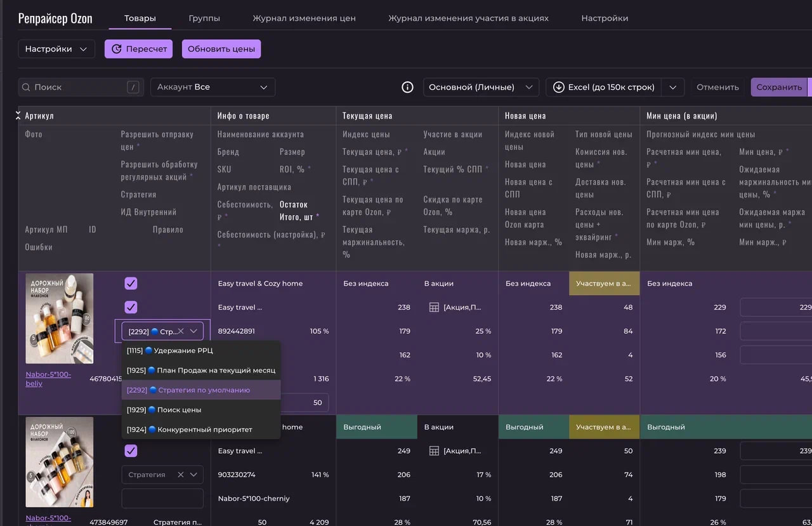This screenshot has height=526, width=812.
Task: Click the info circle icon near Основной
Action: pyautogui.click(x=408, y=87)
